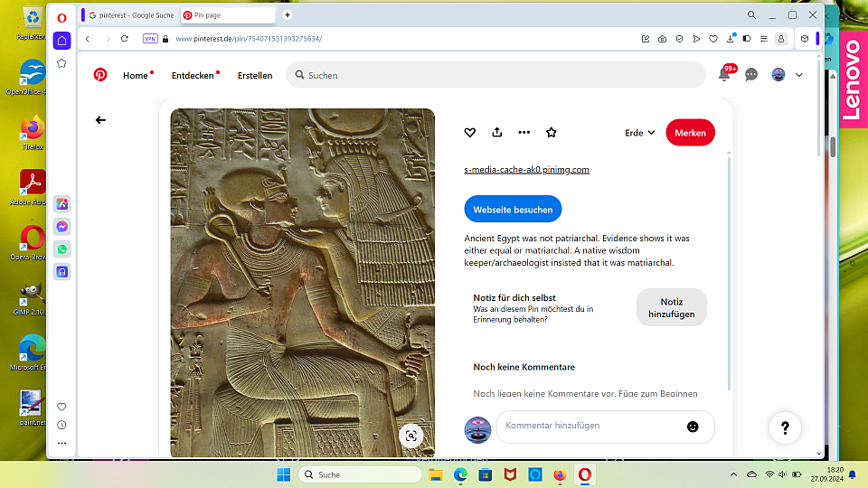Open the Opera sidebar Aria AI icon
The image size is (868, 488).
[x=62, y=204]
